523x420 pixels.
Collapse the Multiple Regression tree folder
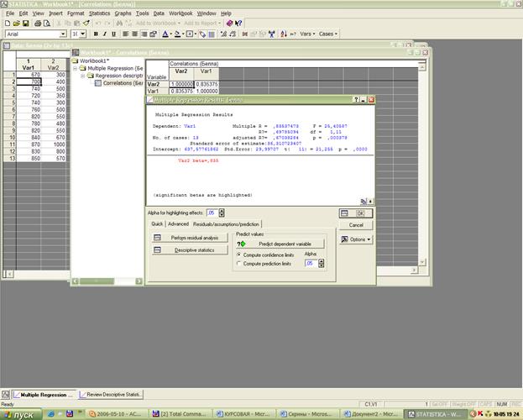pos(76,68)
